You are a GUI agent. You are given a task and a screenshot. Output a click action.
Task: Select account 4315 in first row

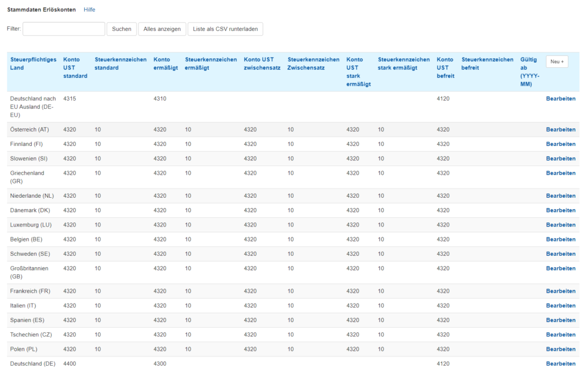click(x=69, y=99)
